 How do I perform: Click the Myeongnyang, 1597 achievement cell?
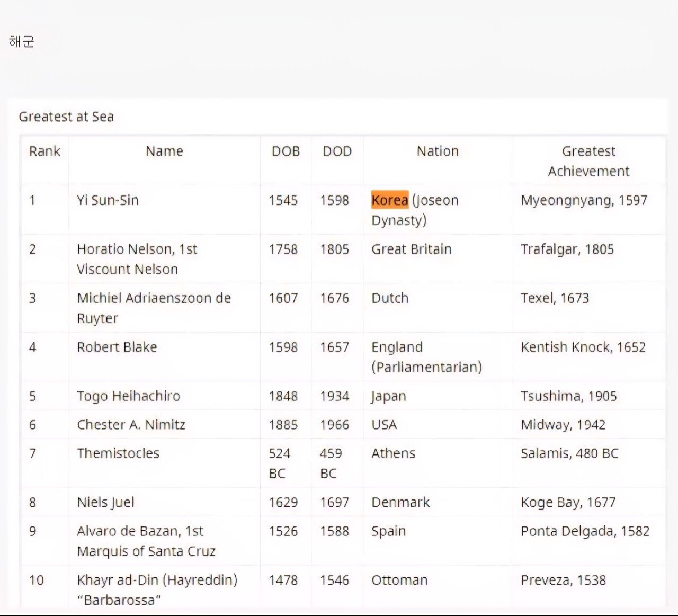click(x=584, y=200)
